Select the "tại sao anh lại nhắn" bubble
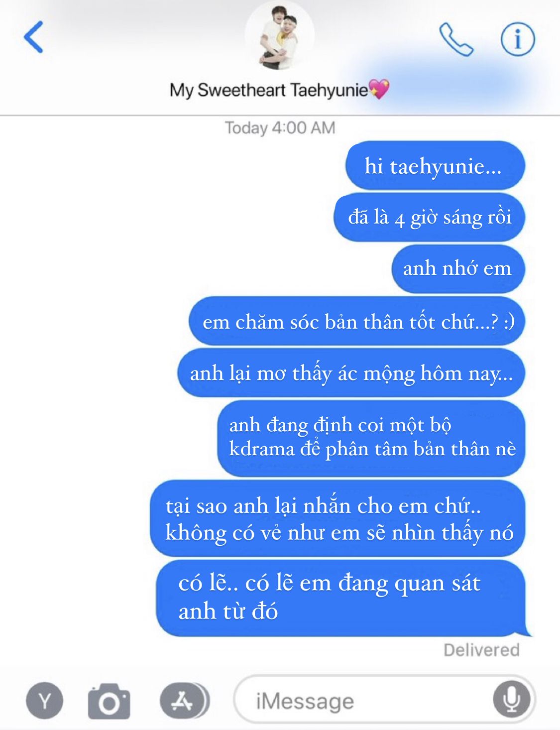The height and width of the screenshot is (730, 560). 337,519
